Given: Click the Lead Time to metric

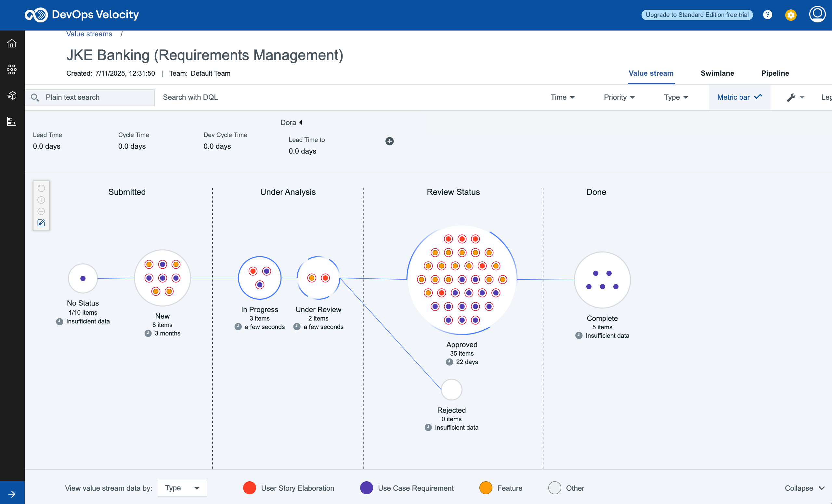Looking at the screenshot, I should [306, 145].
